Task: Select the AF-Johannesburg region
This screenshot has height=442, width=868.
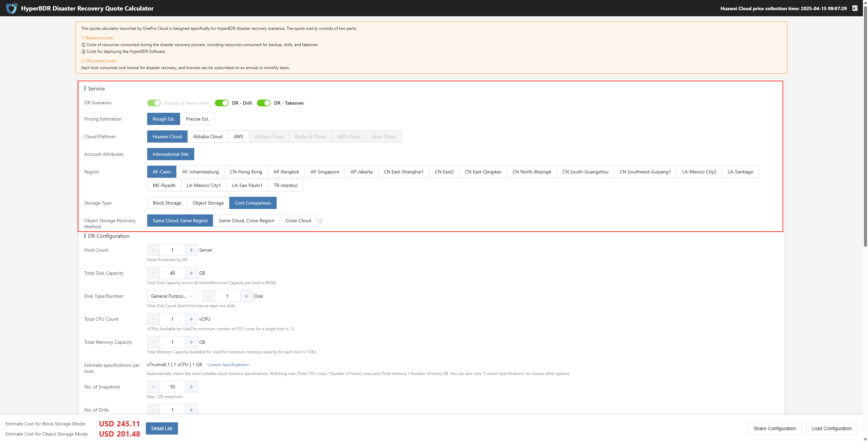Action: (x=200, y=172)
